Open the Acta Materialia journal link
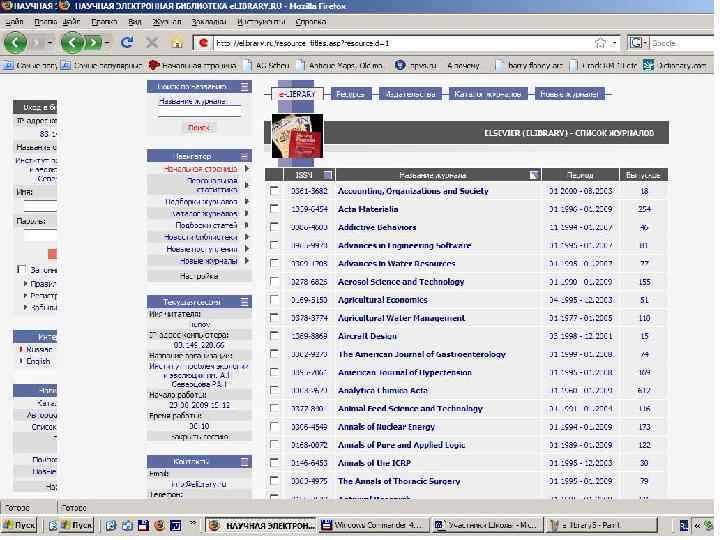The height and width of the screenshot is (540, 720). click(368, 209)
